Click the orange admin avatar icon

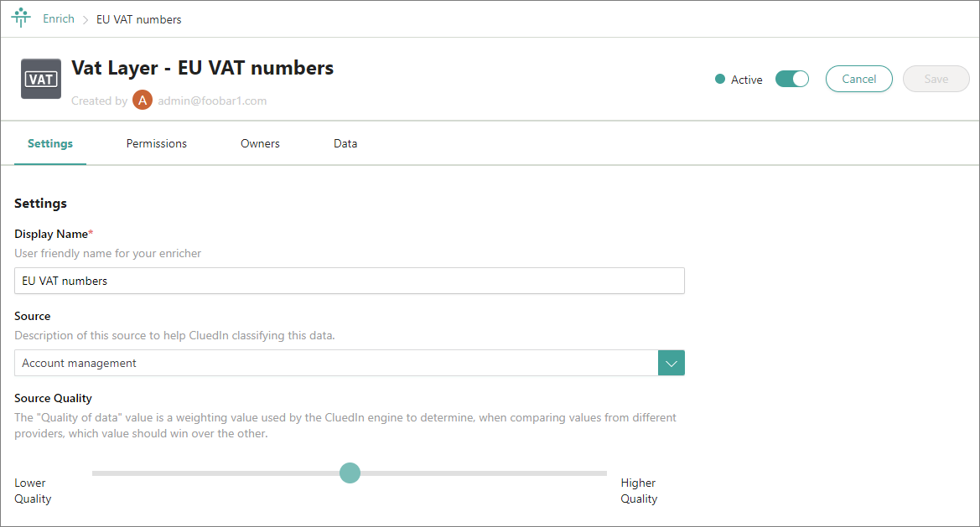(143, 101)
